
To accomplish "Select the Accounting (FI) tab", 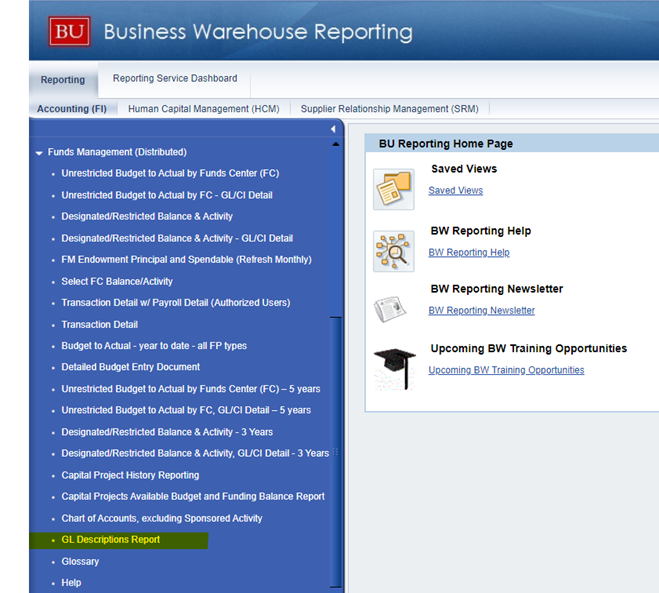I will pos(72,109).
